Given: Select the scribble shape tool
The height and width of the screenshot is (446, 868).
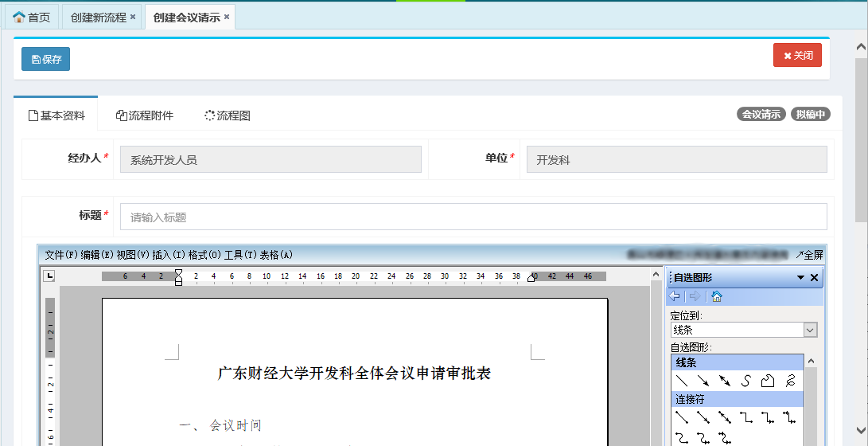Looking at the screenshot, I should click(789, 381).
